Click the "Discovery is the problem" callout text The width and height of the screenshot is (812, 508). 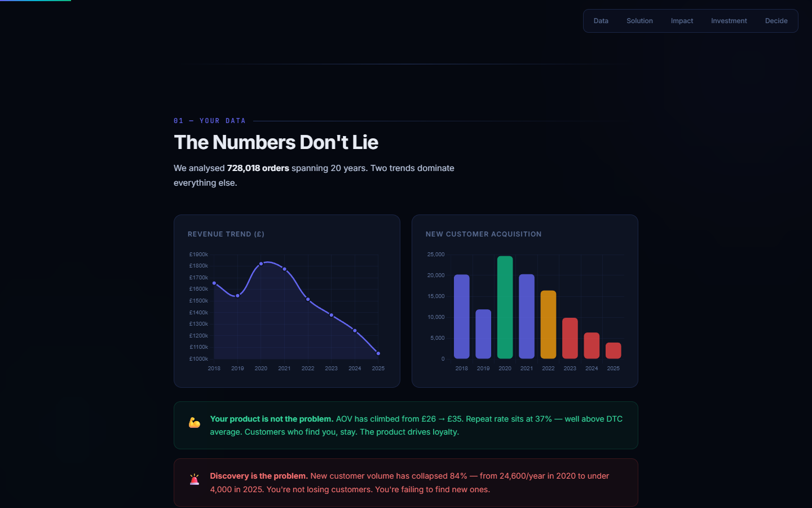259,476
